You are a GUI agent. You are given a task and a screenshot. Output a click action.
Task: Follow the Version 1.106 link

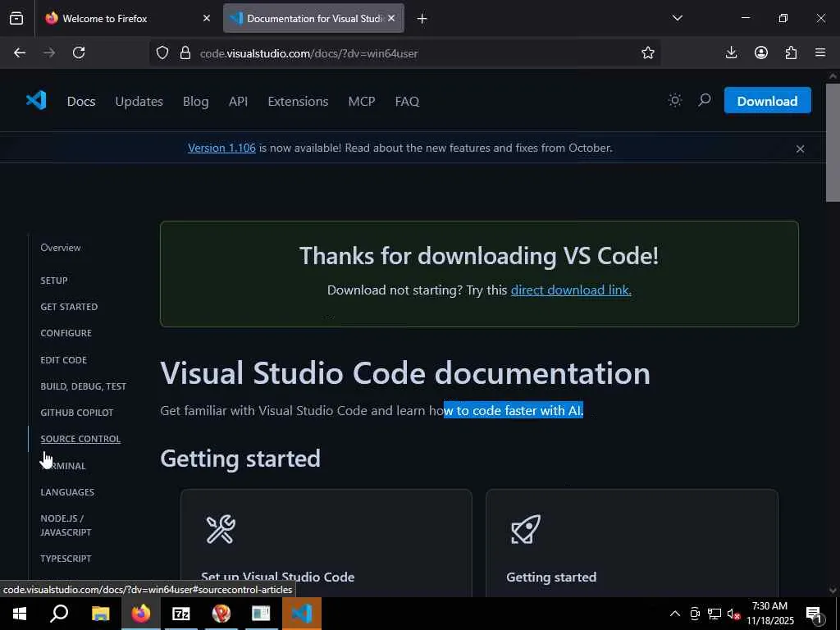[x=221, y=148]
